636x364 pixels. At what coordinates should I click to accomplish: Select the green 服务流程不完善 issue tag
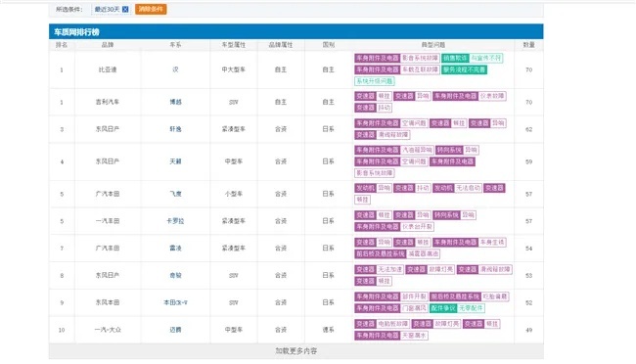coord(465,69)
